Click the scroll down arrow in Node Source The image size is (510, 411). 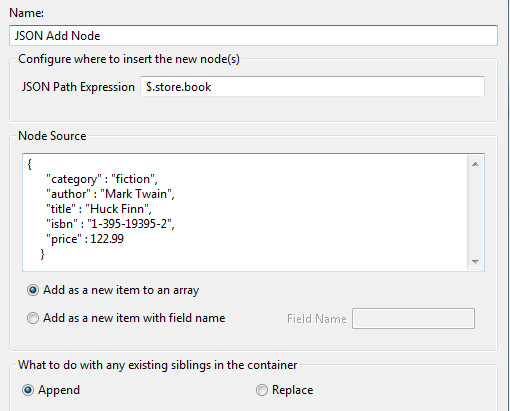(475, 262)
